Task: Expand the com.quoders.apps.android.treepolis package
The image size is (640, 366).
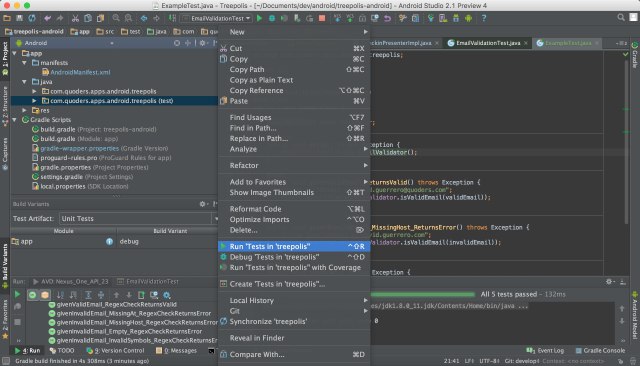Action: tap(34, 91)
